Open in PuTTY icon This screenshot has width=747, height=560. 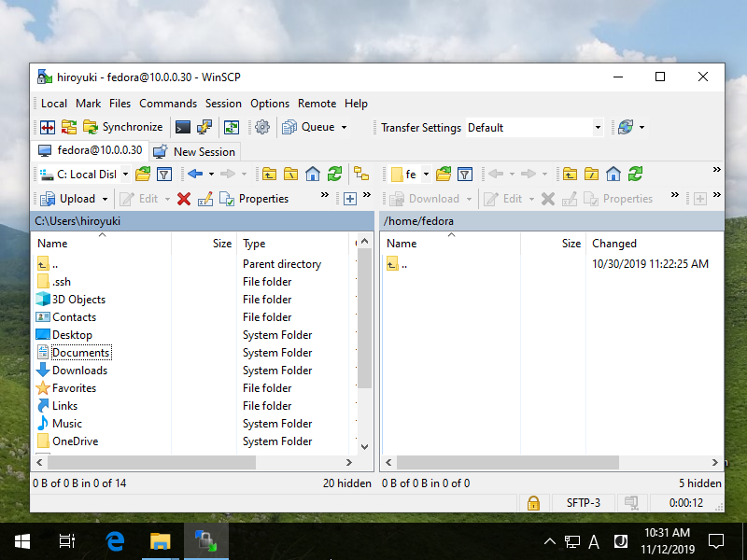(x=204, y=127)
